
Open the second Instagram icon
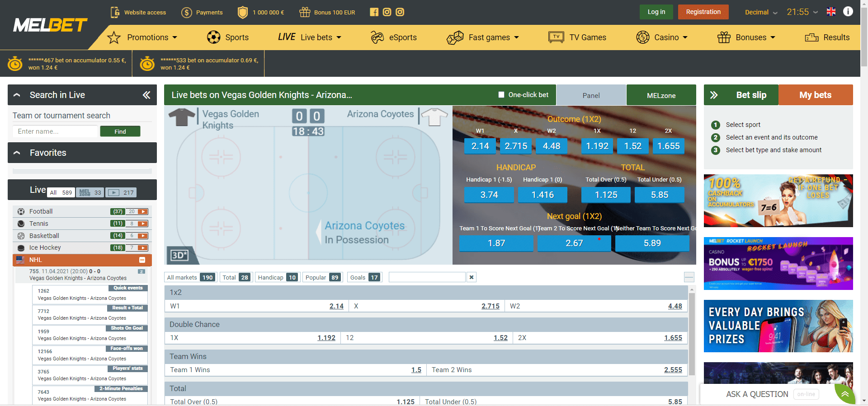coord(400,12)
